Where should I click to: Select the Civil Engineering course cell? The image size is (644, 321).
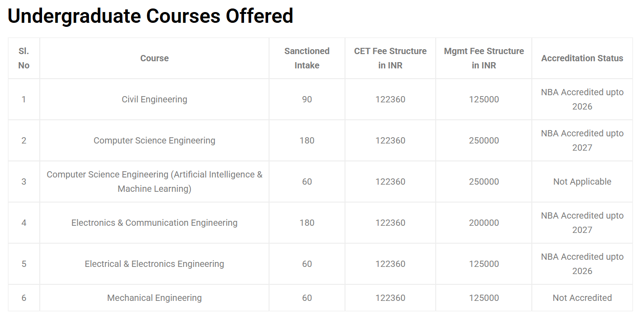pos(154,99)
